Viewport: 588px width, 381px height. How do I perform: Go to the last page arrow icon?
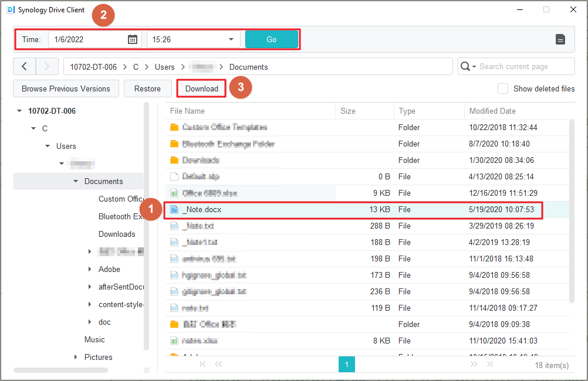pyautogui.click(x=489, y=365)
